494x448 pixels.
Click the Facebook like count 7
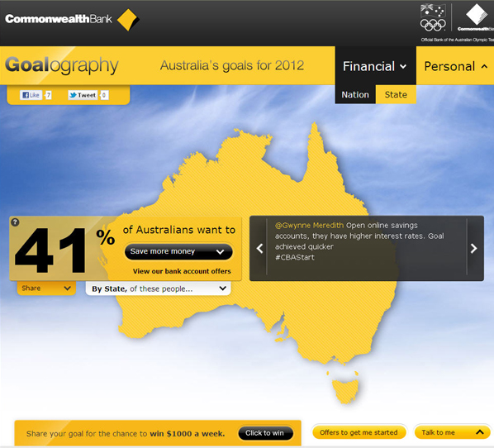coord(48,95)
